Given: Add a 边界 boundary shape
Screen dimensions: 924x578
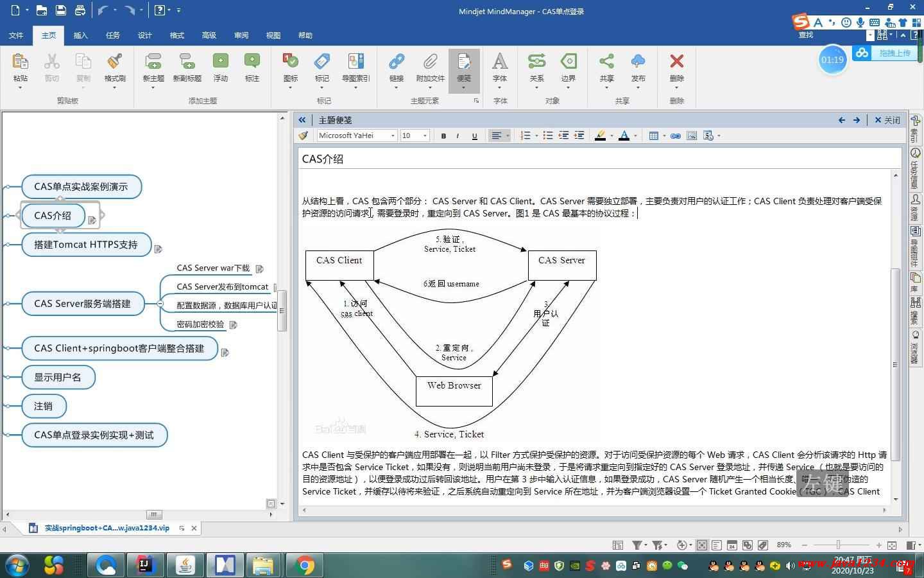Looking at the screenshot, I should coord(569,61).
